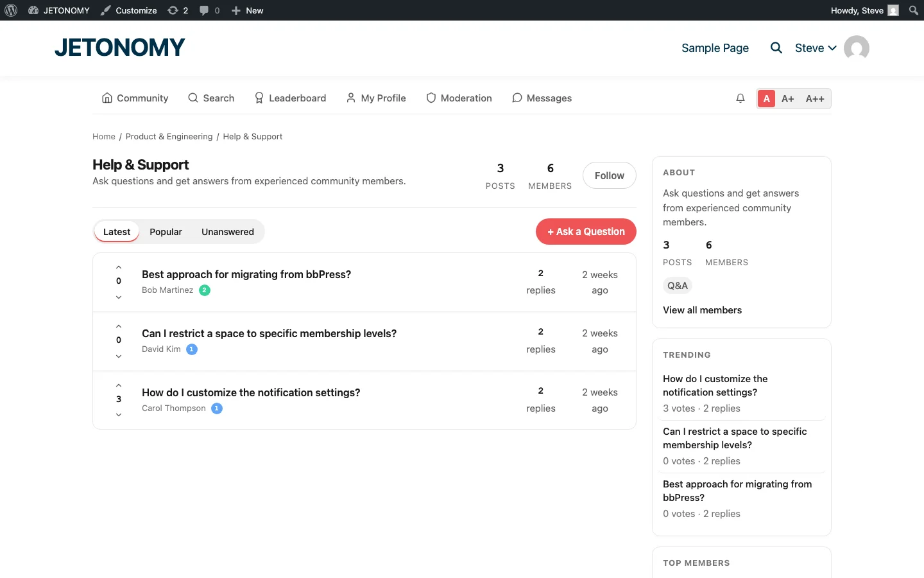Open the Community section icon
The width and height of the screenshot is (924, 578).
tap(107, 98)
